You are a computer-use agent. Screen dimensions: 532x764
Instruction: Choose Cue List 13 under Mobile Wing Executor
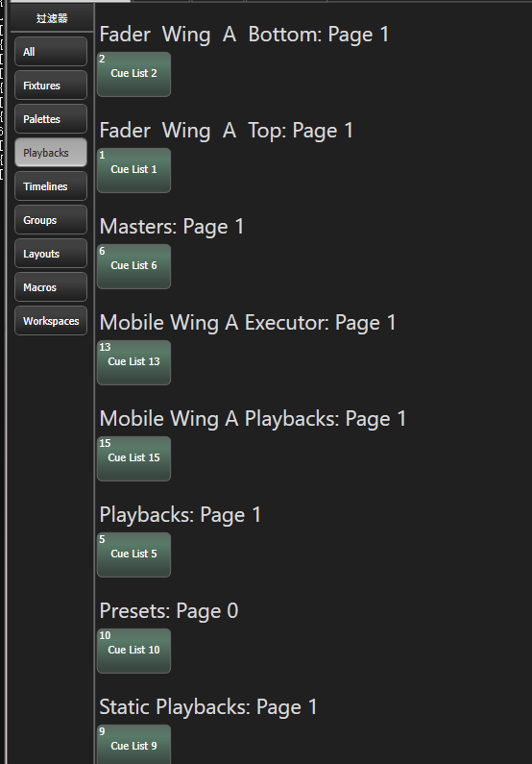click(x=133, y=362)
